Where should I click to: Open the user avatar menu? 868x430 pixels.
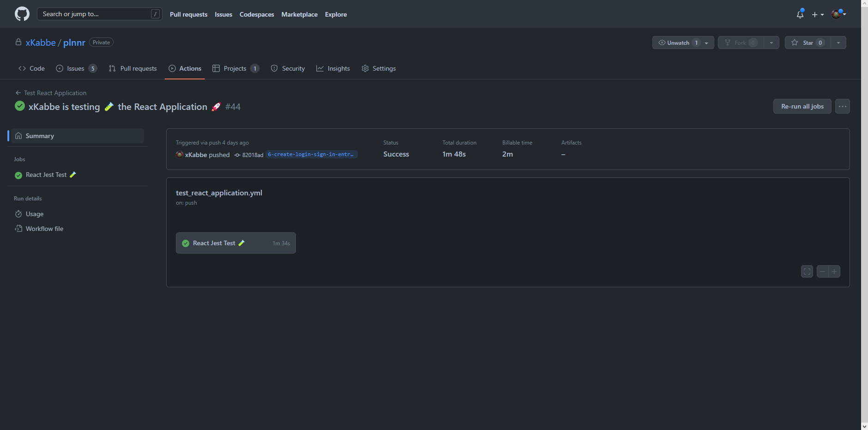coord(838,14)
